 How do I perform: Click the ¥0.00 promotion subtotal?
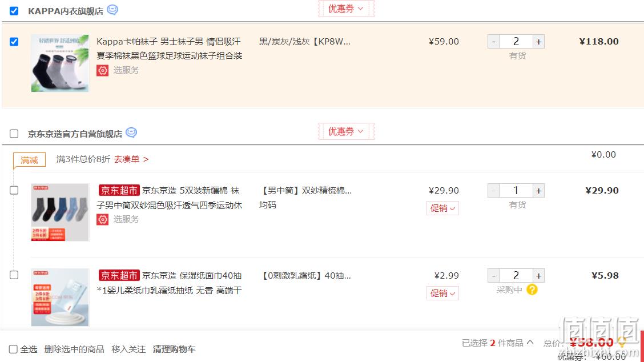click(x=603, y=155)
